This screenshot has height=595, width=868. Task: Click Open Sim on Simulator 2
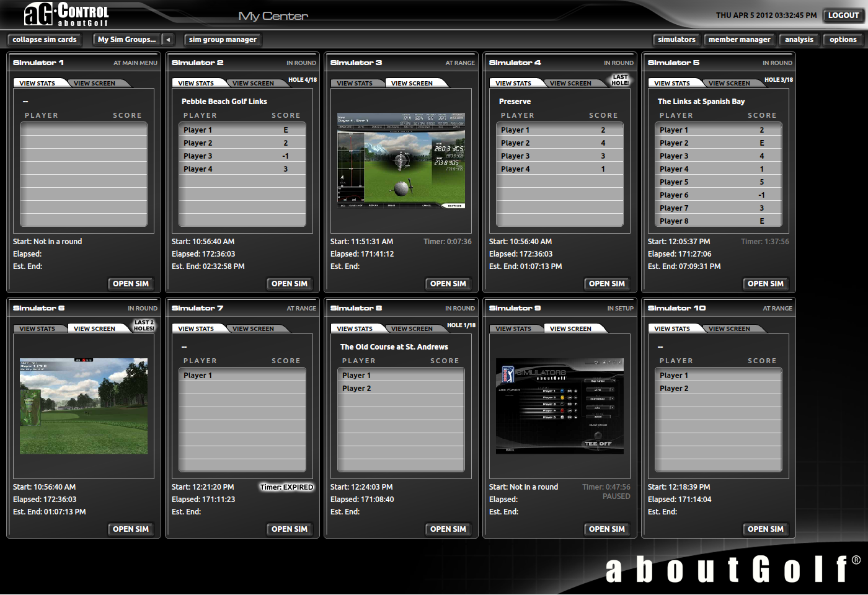pyautogui.click(x=290, y=284)
